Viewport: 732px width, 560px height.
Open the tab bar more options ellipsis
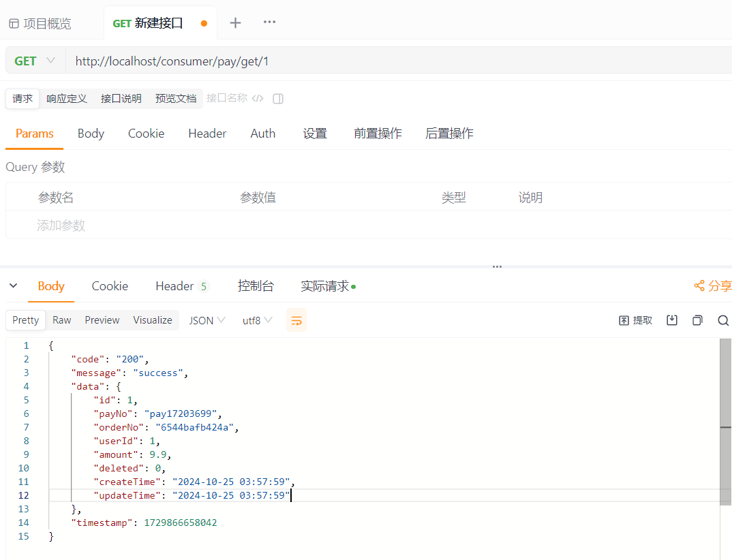coord(269,22)
